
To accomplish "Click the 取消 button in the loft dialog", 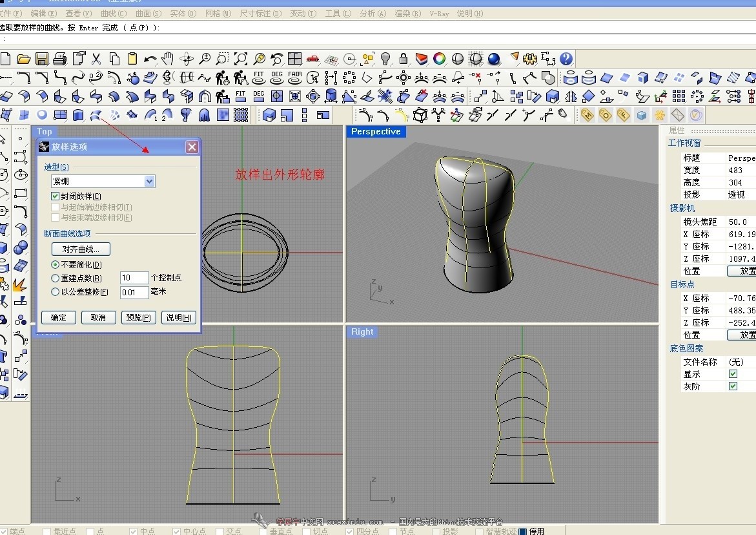I will coord(98,317).
